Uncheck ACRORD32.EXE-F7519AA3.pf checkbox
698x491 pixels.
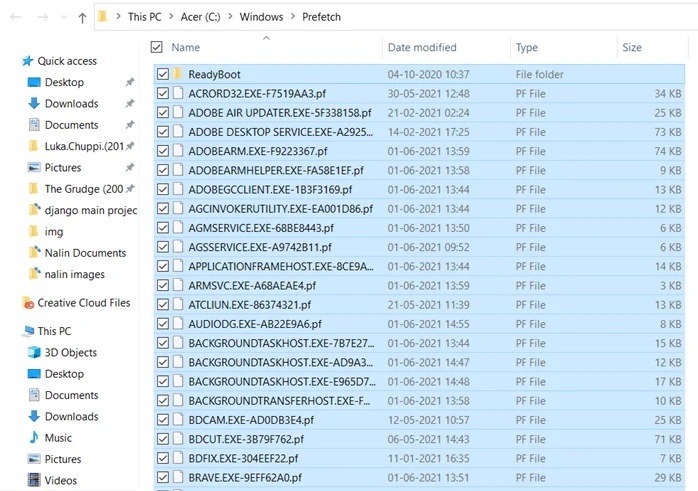click(163, 93)
